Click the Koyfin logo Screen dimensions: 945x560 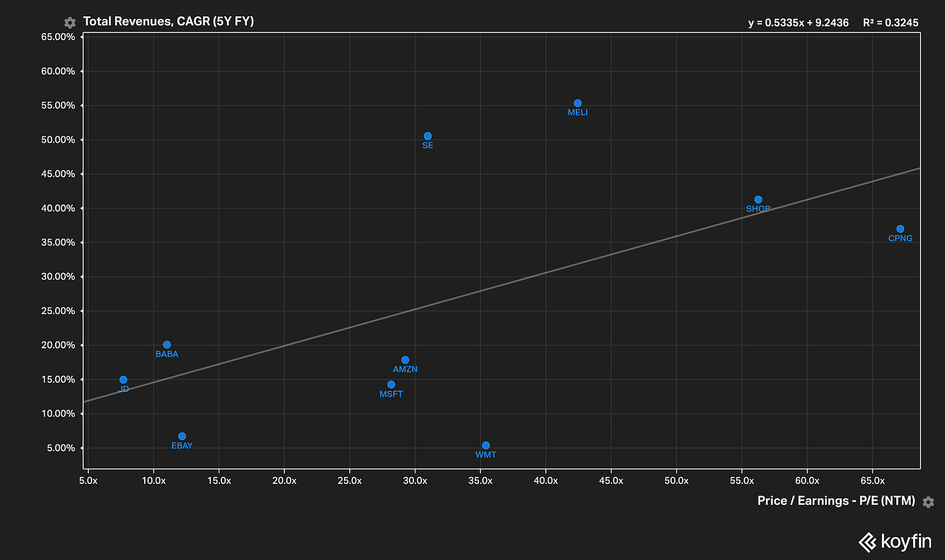895,541
